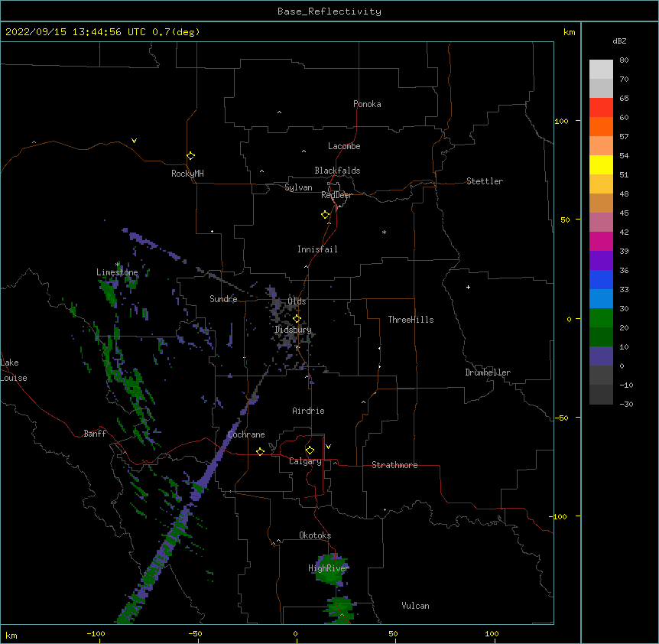Select the Strathmore label

click(394, 465)
